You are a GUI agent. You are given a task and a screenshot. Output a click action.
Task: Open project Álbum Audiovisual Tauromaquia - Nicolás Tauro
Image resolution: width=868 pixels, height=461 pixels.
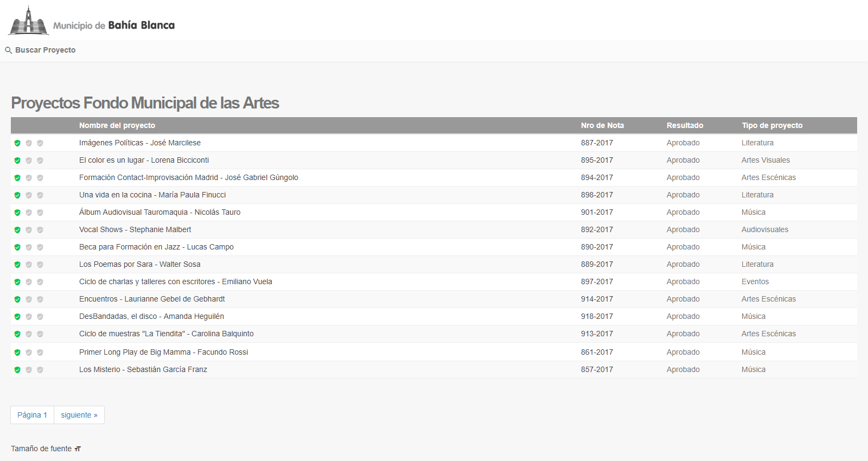[x=159, y=212]
